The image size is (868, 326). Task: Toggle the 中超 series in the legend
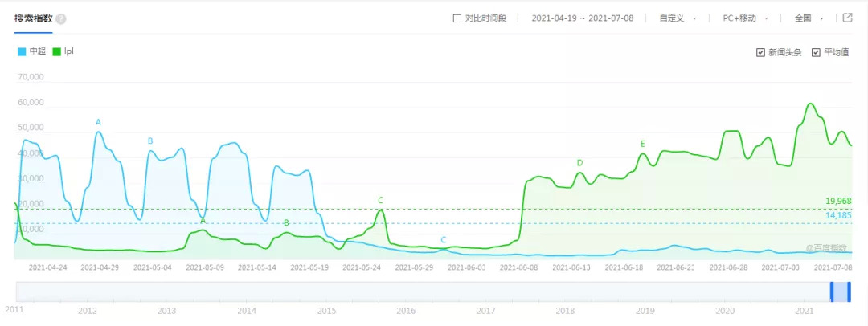click(31, 51)
